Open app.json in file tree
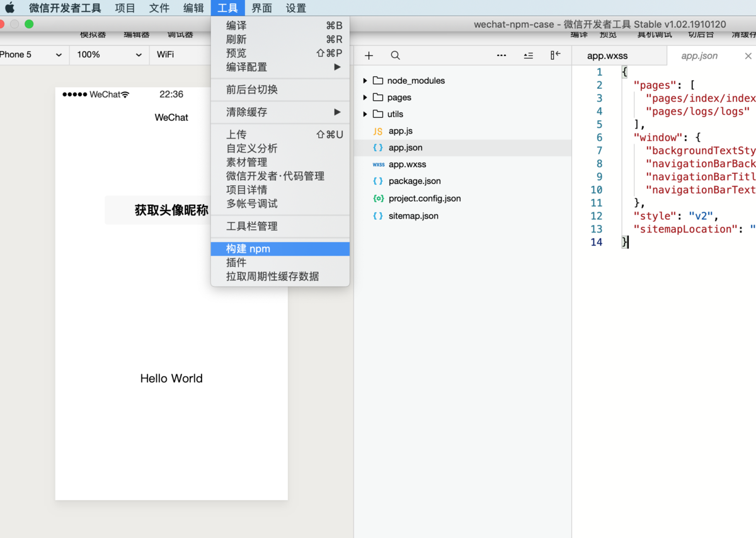The width and height of the screenshot is (756, 538). point(462,147)
